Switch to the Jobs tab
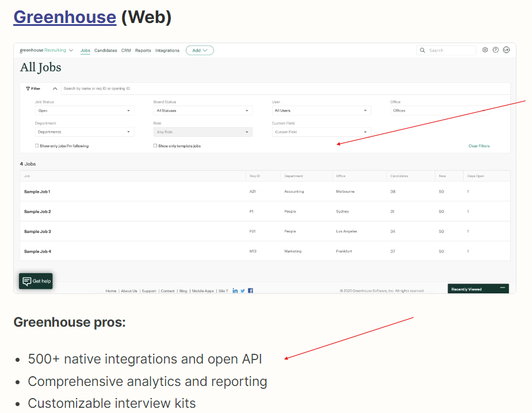The height and width of the screenshot is (413, 532). tap(85, 51)
